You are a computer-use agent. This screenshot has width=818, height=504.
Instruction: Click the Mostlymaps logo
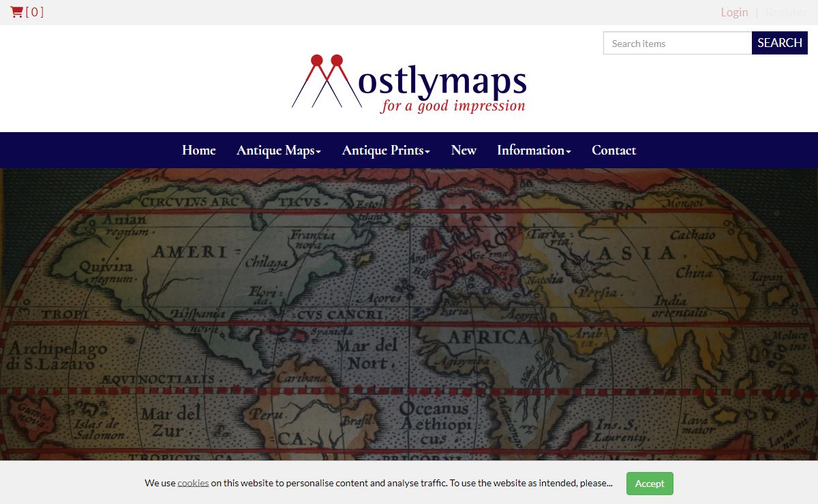pos(409,83)
